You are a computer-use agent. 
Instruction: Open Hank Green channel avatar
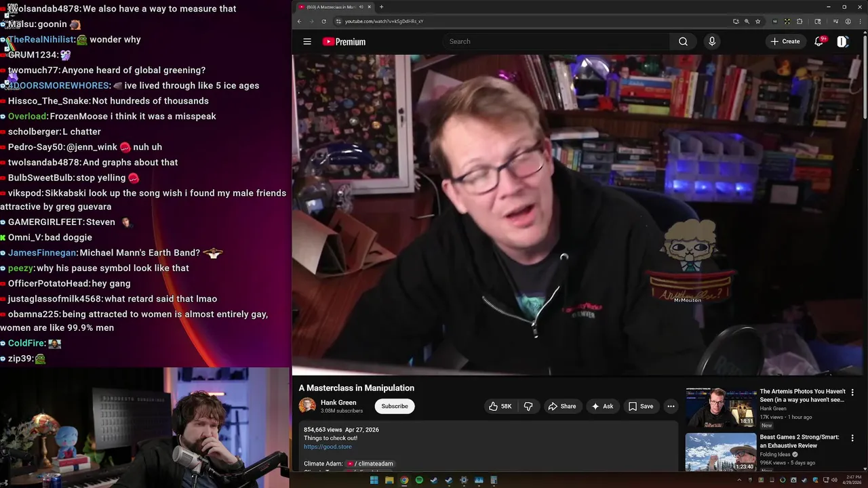click(307, 406)
